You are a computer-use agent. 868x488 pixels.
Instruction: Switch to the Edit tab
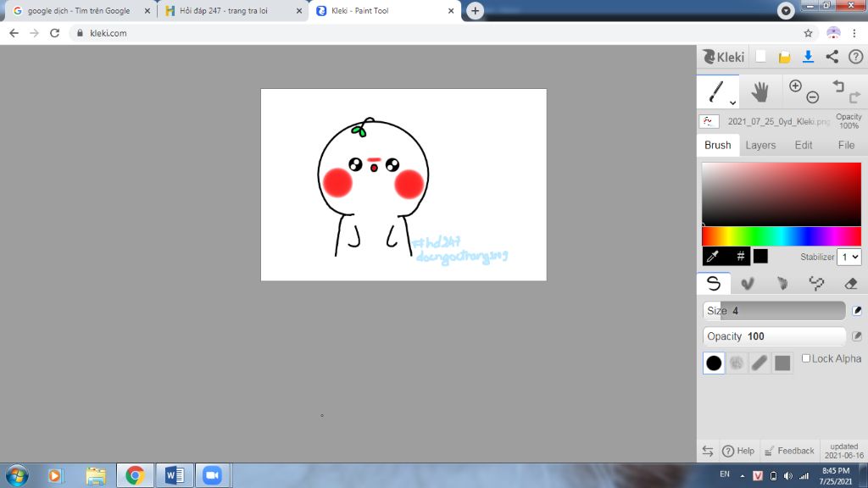[804, 145]
